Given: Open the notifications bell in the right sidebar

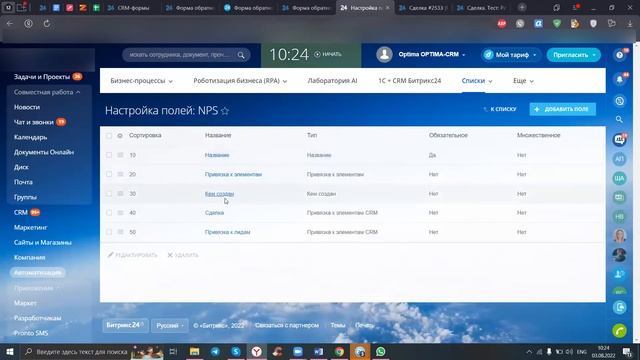Looking at the screenshot, I should pyautogui.click(x=620, y=80).
